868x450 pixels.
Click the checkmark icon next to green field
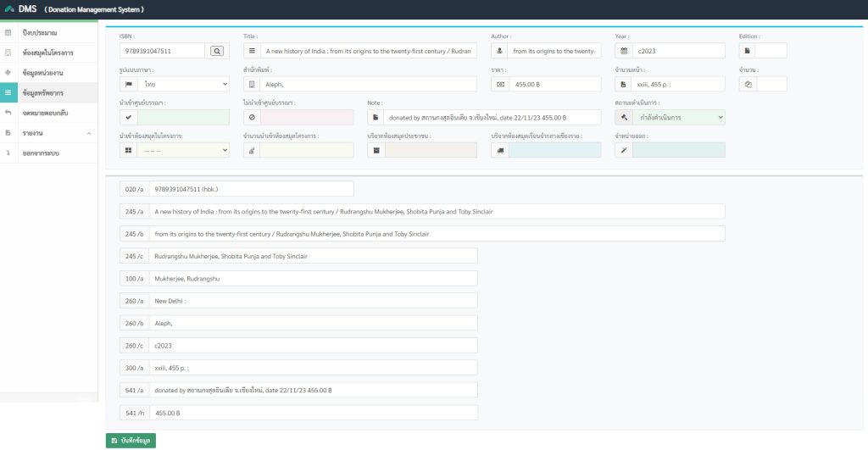[x=129, y=117]
